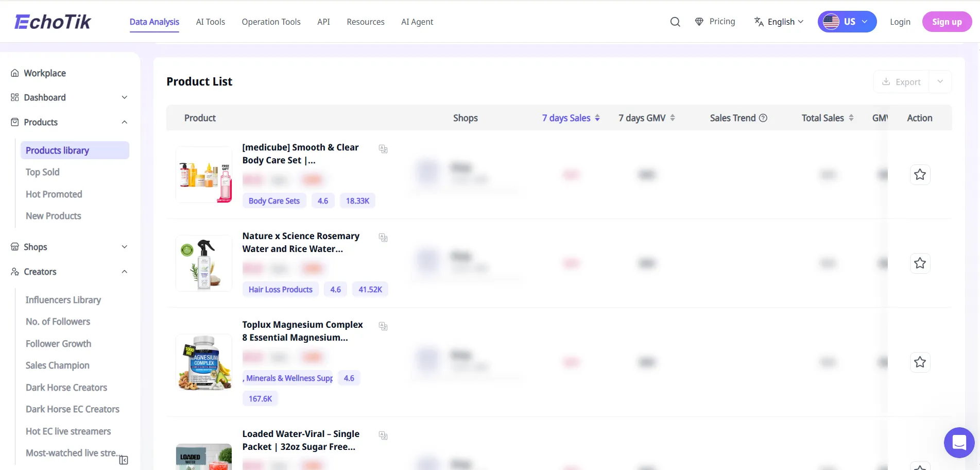Open the AI Agent menu item
Image resolution: width=980 pixels, height=470 pixels.
[417, 22]
